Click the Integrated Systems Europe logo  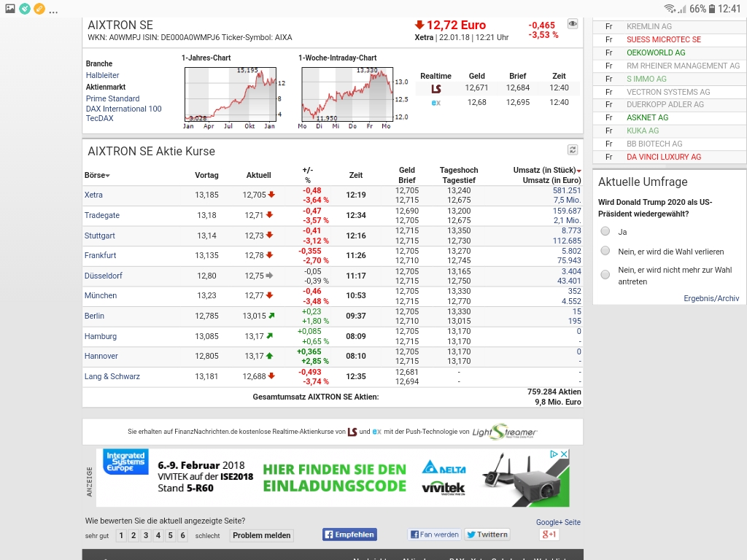125,462
